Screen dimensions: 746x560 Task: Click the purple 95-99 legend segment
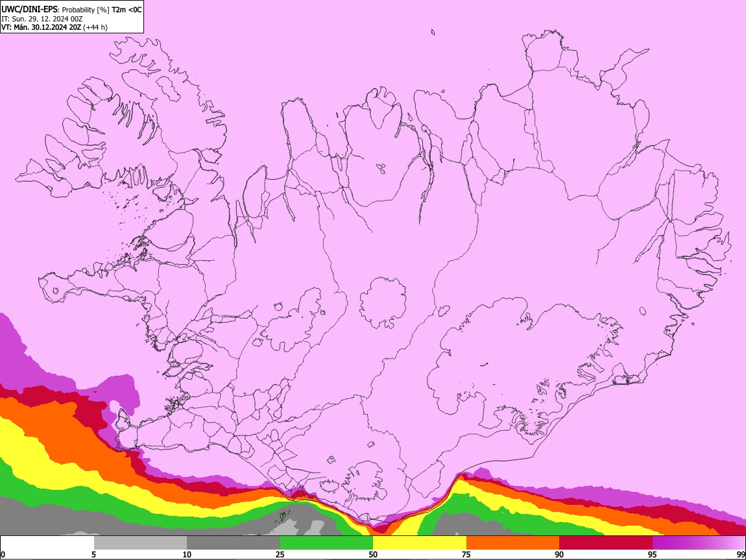coord(699,542)
